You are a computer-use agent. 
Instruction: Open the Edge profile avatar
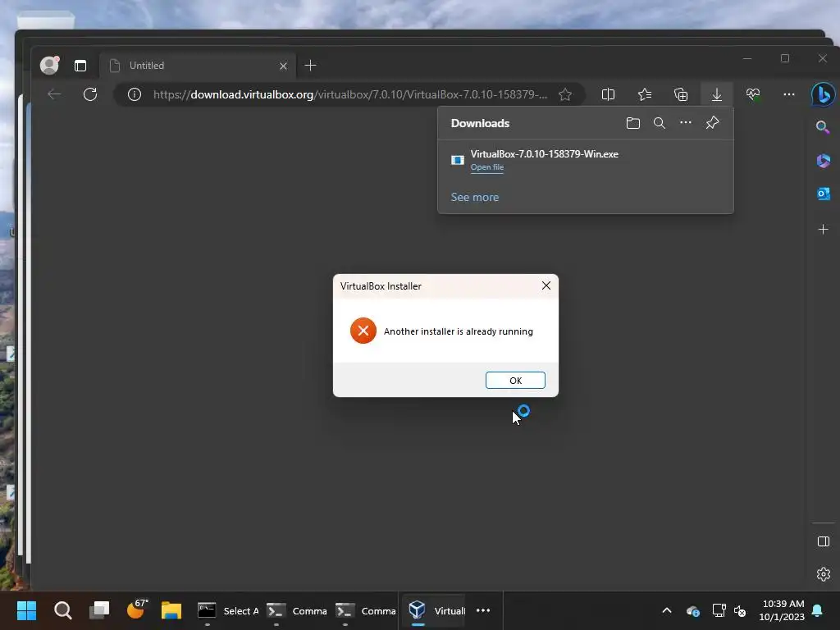tap(49, 66)
